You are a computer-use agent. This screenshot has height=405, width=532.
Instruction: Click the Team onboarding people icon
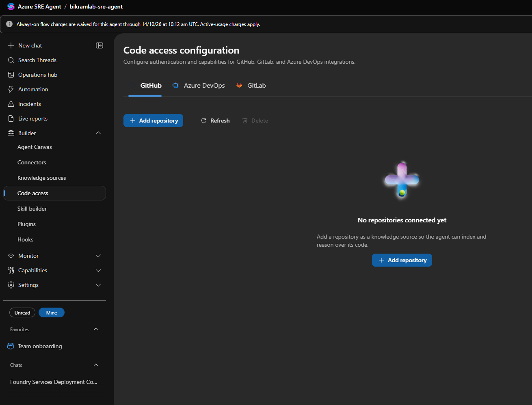(11, 346)
